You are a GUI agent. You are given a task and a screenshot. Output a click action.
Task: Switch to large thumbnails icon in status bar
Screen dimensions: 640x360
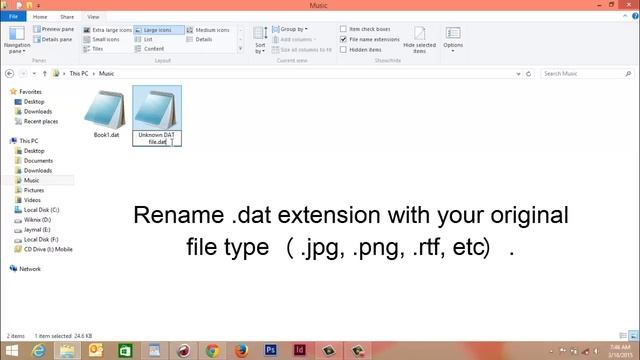pyautogui.click(x=633, y=336)
